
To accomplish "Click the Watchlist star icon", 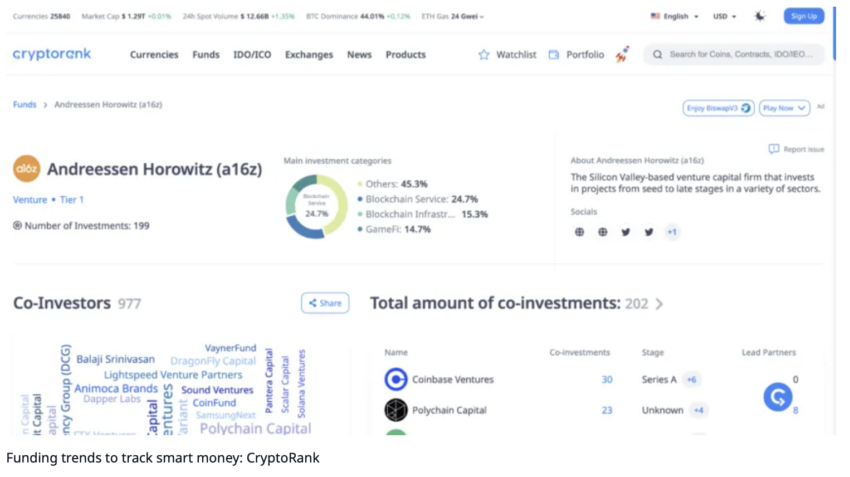I will pos(484,55).
